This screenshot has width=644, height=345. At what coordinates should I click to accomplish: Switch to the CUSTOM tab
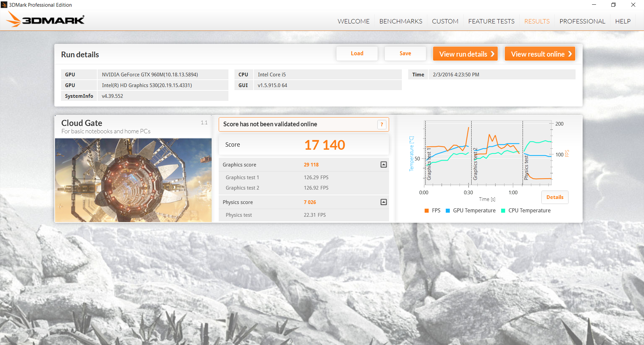coord(445,21)
